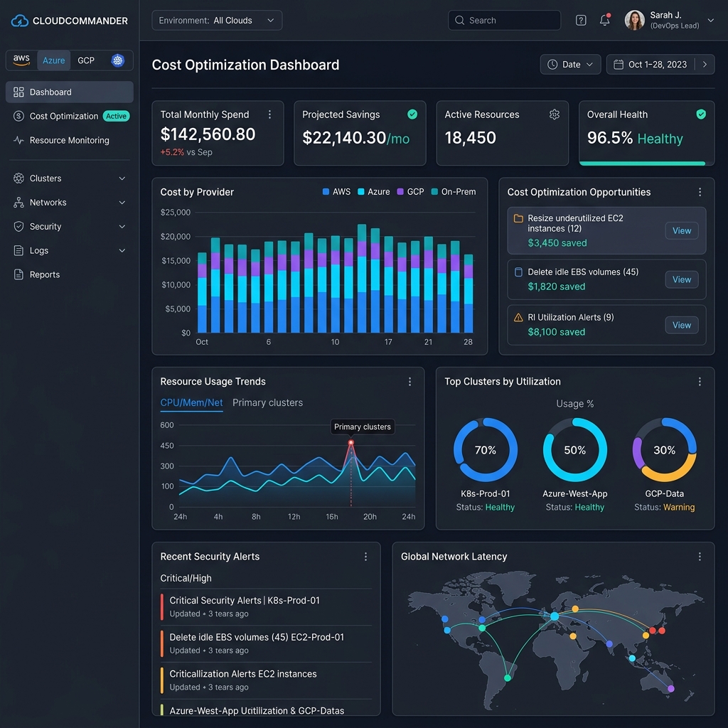Toggle On-Prem legend entry
This screenshot has height=728, width=728.
(454, 192)
